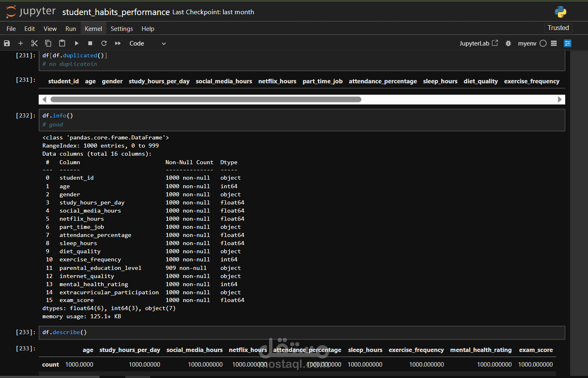588x378 pixels.
Task: Click the 909 non-null value
Action: (186, 268)
